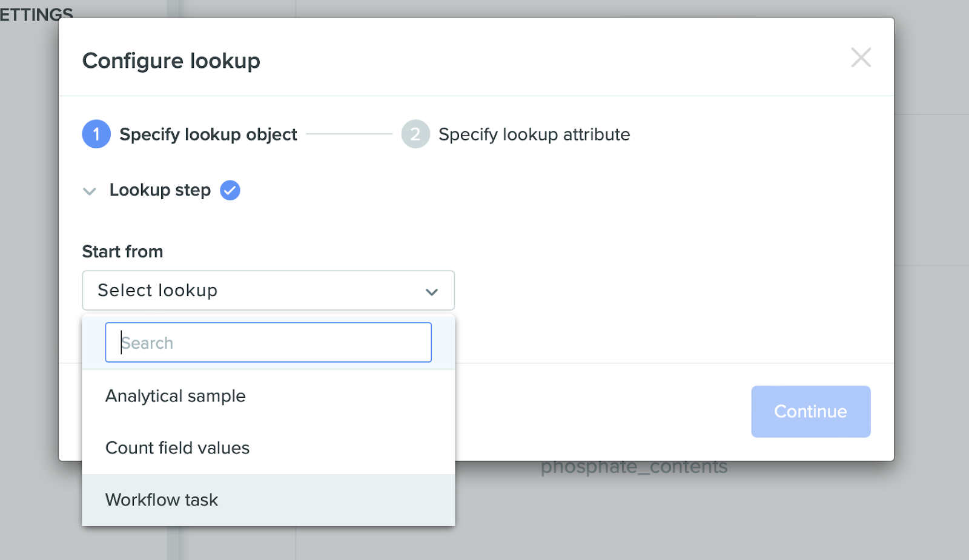969x560 pixels.
Task: Click connector line between steps
Action: [x=349, y=134]
